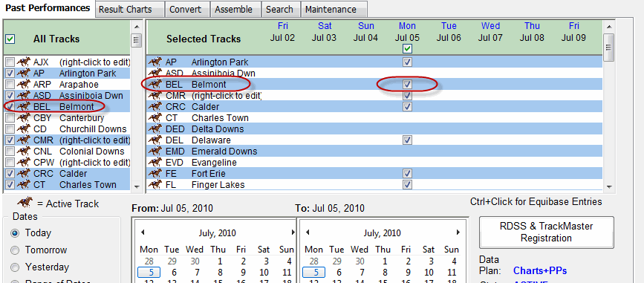
Task: Grab the All Tracks scrollbar thumb
Action: click(137, 41)
